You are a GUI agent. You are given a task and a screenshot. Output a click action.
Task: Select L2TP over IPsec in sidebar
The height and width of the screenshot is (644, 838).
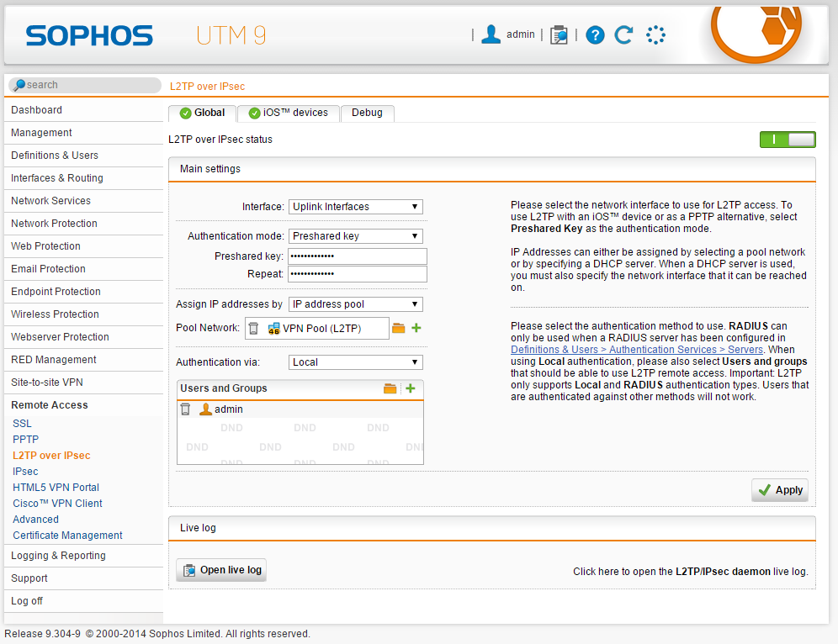click(51, 456)
